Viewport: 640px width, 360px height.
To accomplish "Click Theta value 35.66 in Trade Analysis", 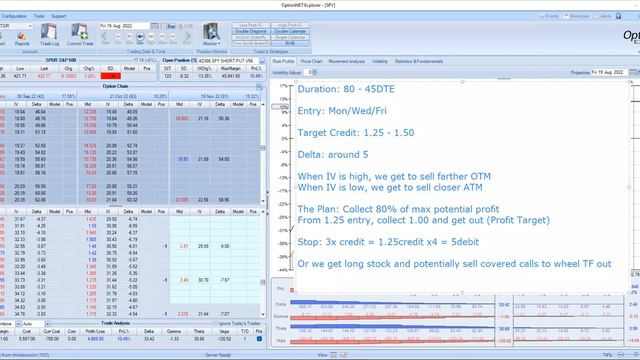I will pos(199,339).
